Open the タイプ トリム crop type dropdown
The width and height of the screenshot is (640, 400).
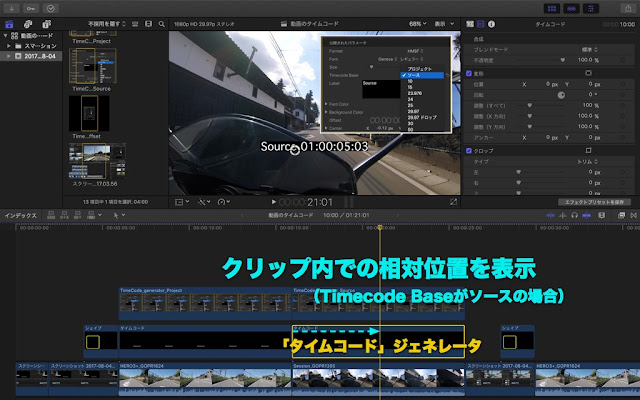(587, 162)
